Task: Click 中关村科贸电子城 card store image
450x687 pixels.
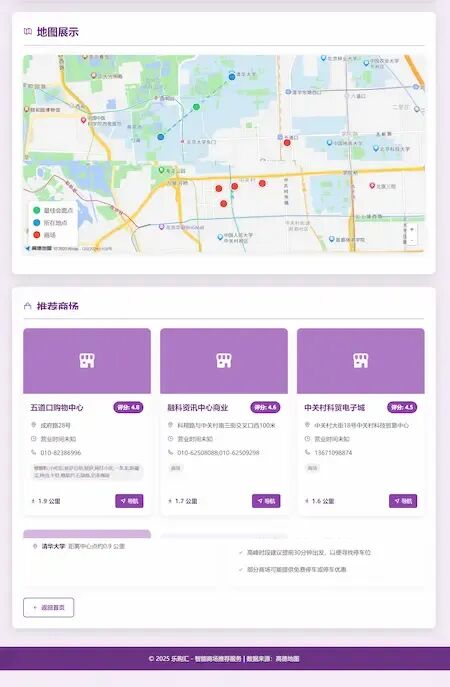Action: click(361, 361)
